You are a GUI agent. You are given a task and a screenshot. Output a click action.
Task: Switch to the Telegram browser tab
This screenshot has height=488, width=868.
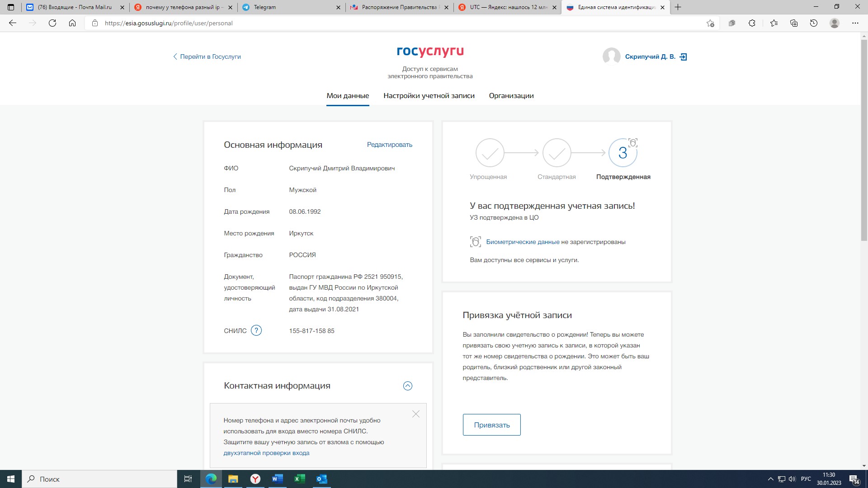click(292, 7)
